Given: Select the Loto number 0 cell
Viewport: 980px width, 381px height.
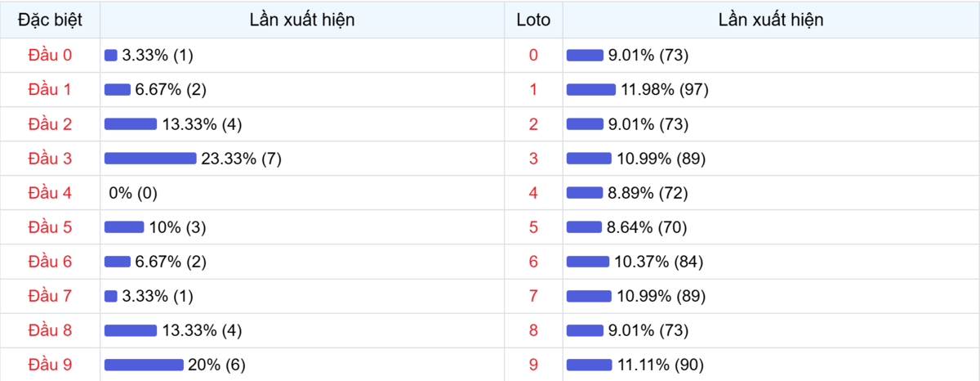Looking at the screenshot, I should 533,55.
